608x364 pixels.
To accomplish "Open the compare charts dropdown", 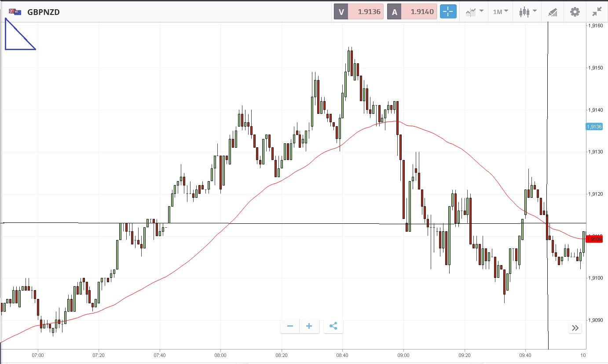I will coord(475,12).
